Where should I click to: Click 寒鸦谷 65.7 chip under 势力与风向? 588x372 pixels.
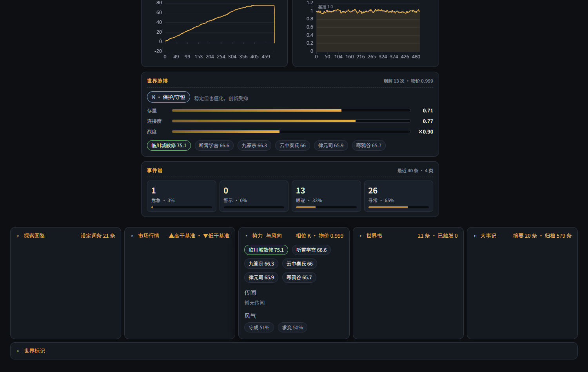click(299, 277)
